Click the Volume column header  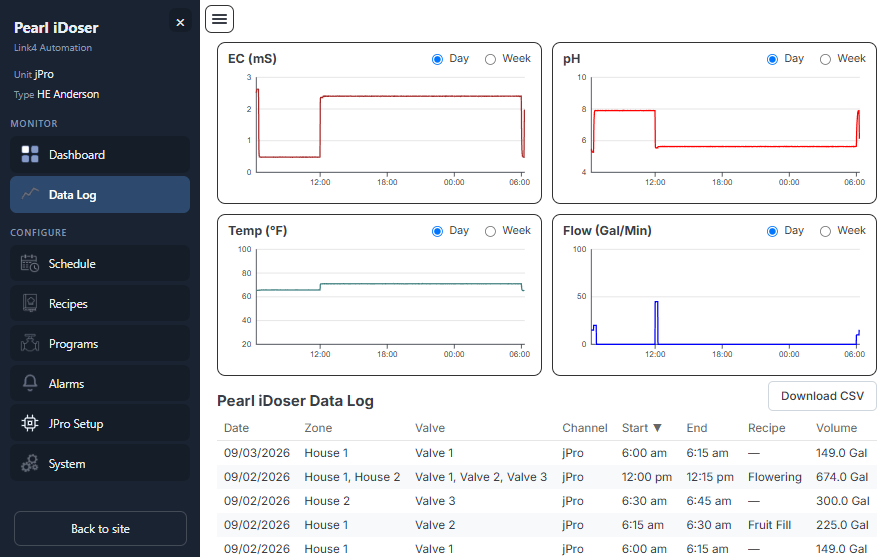click(836, 428)
